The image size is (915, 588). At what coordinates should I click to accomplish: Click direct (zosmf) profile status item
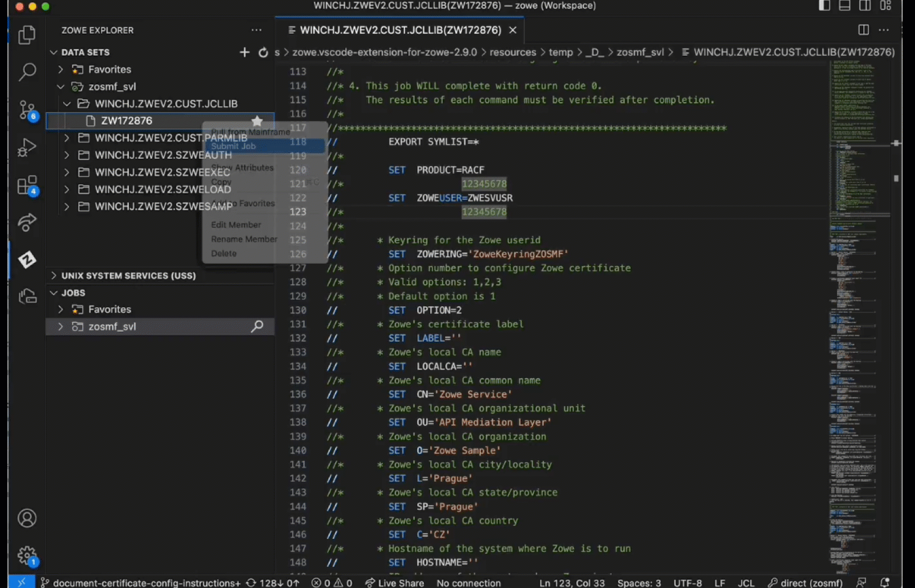tap(804, 583)
